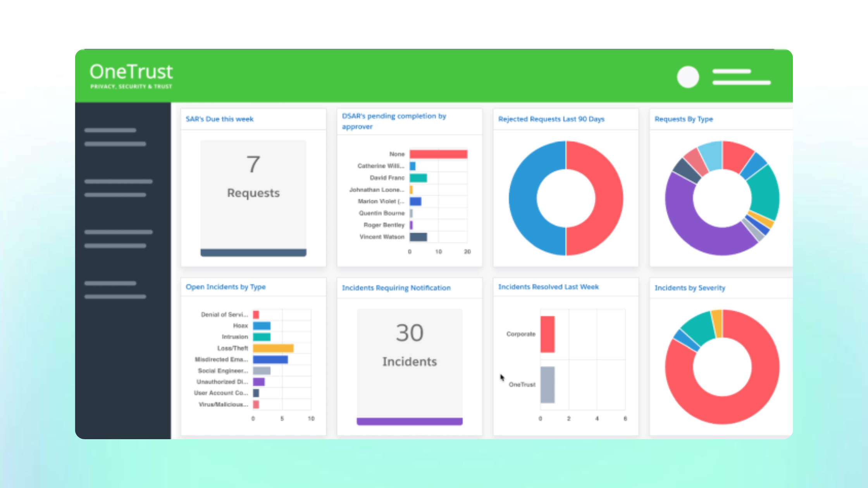Open the Incidents by Severity title

pos(690,288)
